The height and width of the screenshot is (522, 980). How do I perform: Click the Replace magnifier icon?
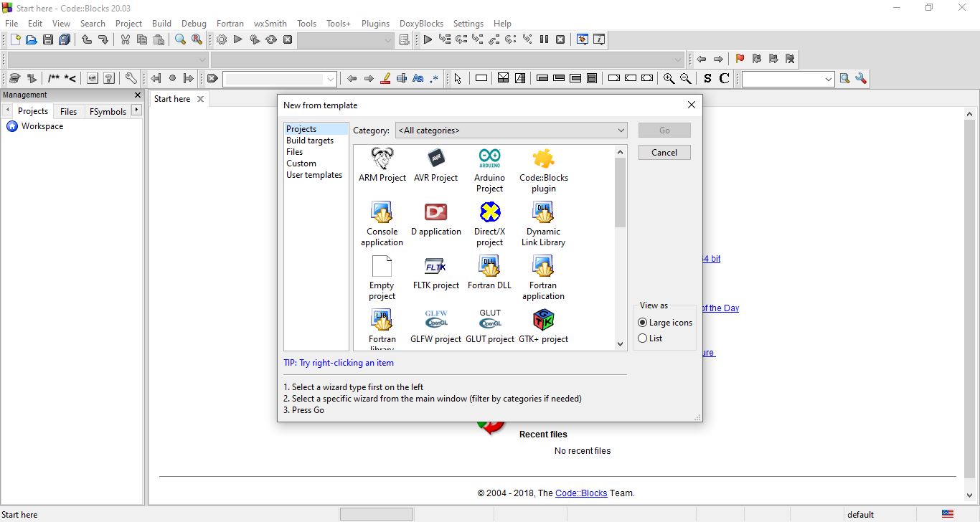click(x=197, y=40)
